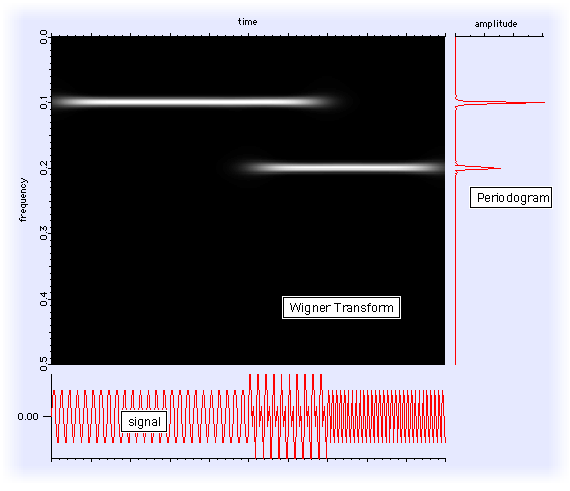Viewport: 570px width, 491px height.
Task: Click the time axis title
Action: 248,22
